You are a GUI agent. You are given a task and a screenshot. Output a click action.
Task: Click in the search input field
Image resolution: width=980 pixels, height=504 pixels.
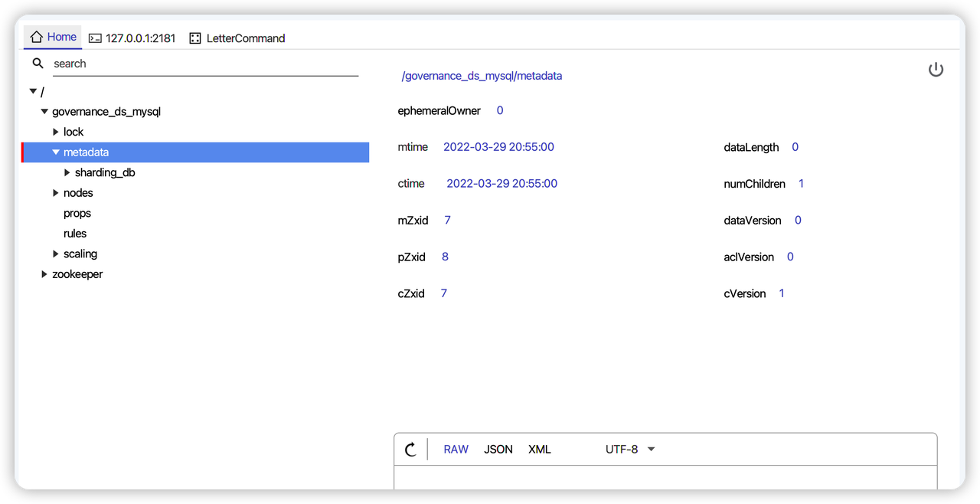(205, 64)
